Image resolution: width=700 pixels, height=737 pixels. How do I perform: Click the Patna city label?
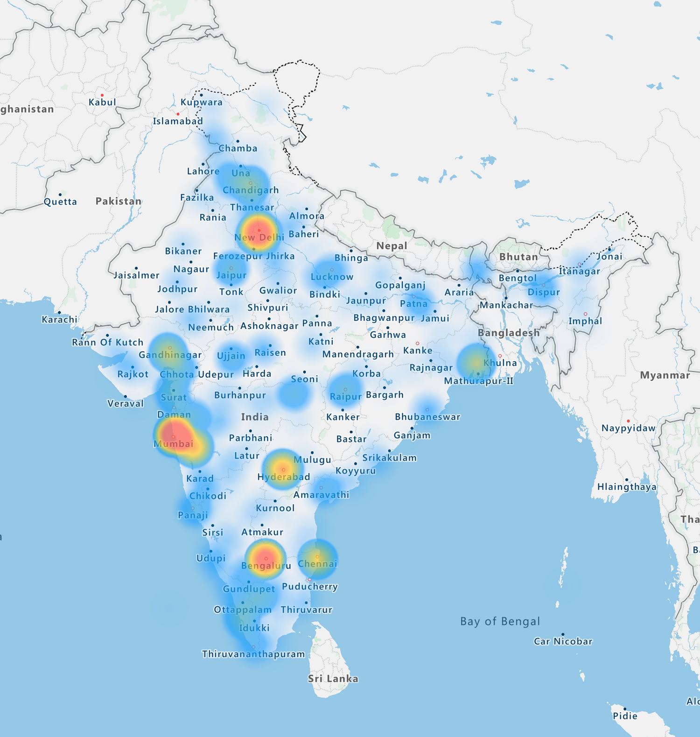coord(413,304)
